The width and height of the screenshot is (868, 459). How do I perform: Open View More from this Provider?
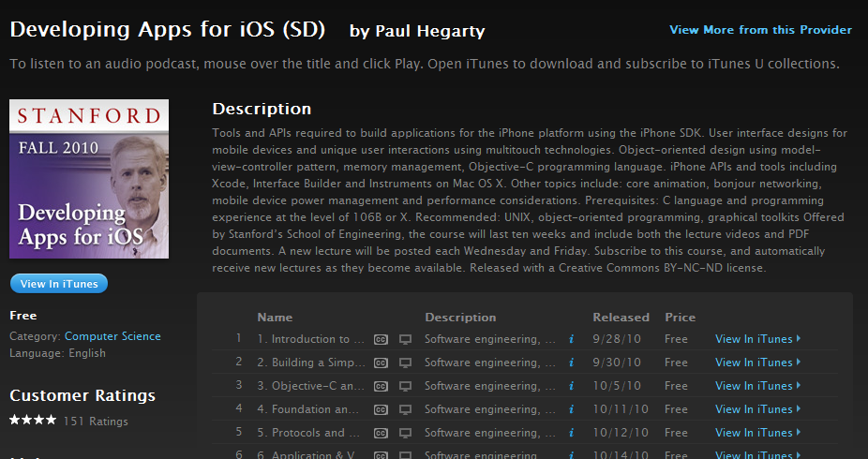760,30
